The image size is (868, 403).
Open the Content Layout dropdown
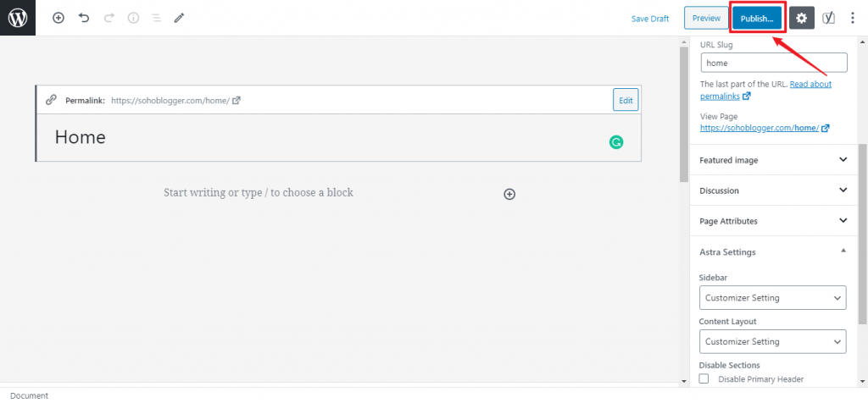pyautogui.click(x=772, y=341)
